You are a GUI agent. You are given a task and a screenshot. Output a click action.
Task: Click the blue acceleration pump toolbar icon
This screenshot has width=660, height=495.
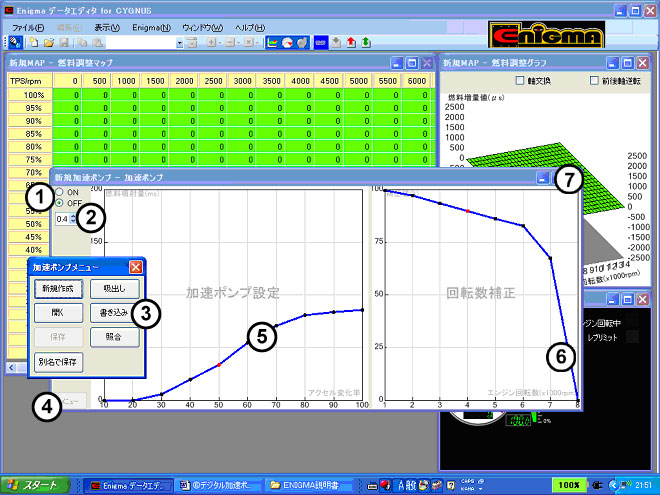pyautogui.click(x=321, y=43)
